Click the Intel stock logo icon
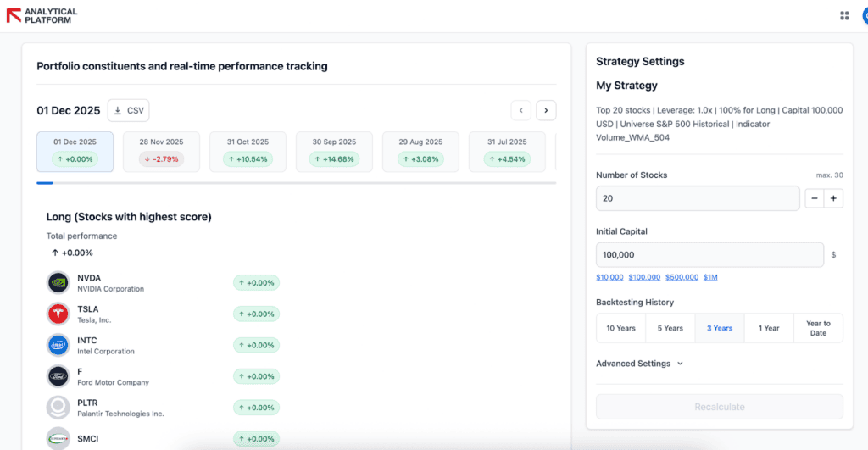The width and height of the screenshot is (868, 450). [x=58, y=346]
